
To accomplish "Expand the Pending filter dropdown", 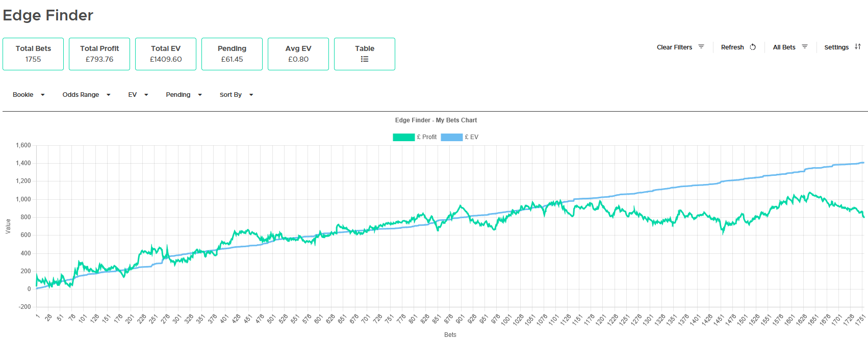I will (x=184, y=95).
